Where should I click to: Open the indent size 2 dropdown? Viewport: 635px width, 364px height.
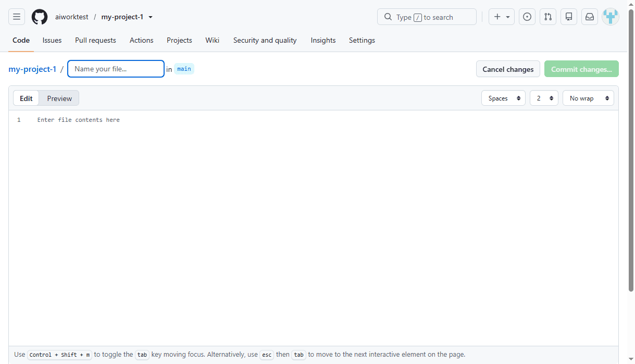pos(544,98)
